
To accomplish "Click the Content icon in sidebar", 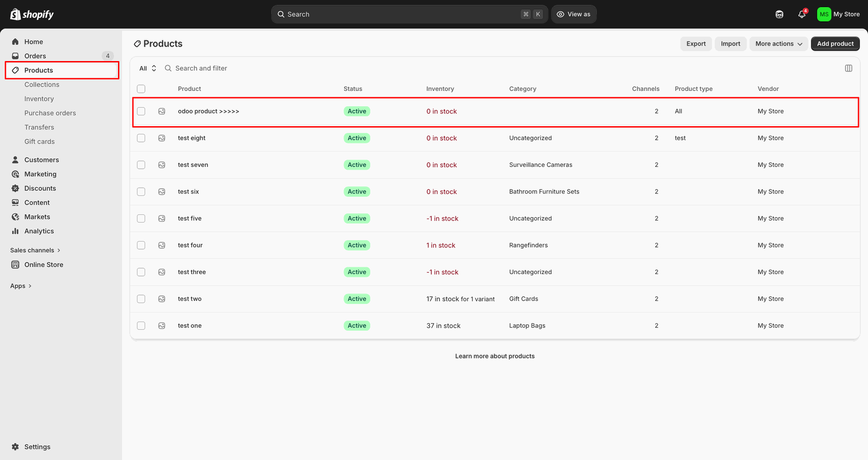I will 15,203.
